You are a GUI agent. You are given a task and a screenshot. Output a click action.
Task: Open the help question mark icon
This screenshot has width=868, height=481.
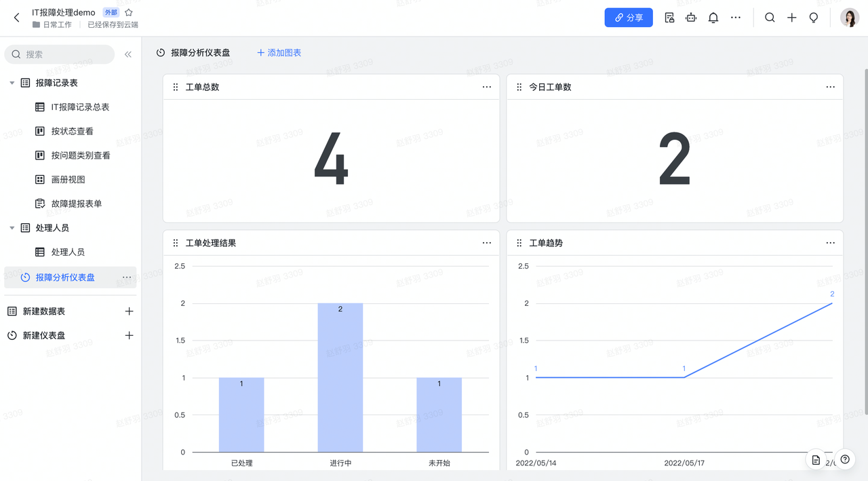844,459
